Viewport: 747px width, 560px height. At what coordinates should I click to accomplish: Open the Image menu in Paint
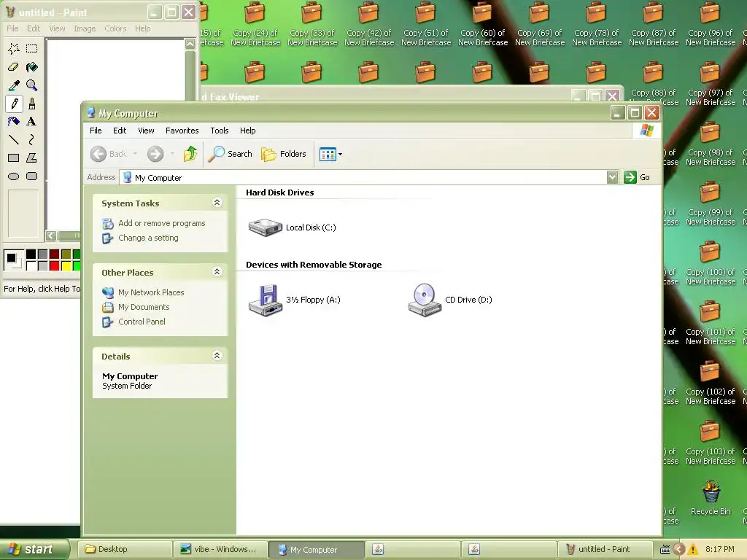click(85, 28)
